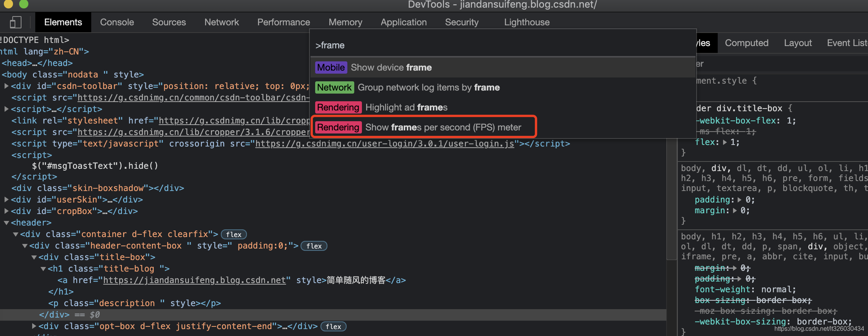Expand the div id="cropBox" node
The width and height of the screenshot is (868, 336).
(7, 211)
